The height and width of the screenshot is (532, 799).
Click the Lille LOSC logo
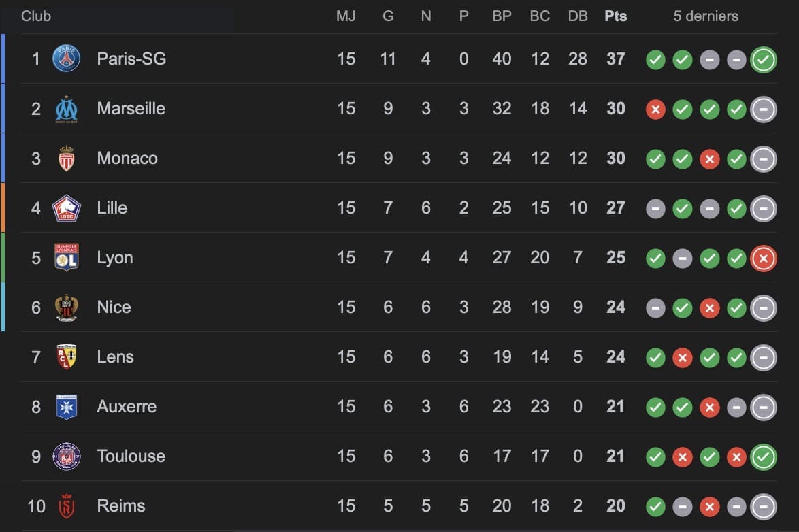[66, 208]
